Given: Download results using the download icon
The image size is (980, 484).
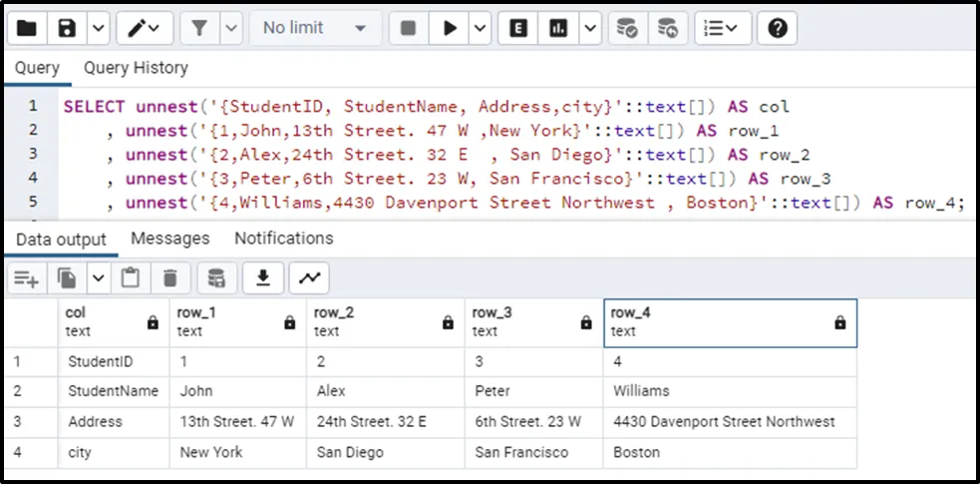Looking at the screenshot, I should tap(263, 277).
